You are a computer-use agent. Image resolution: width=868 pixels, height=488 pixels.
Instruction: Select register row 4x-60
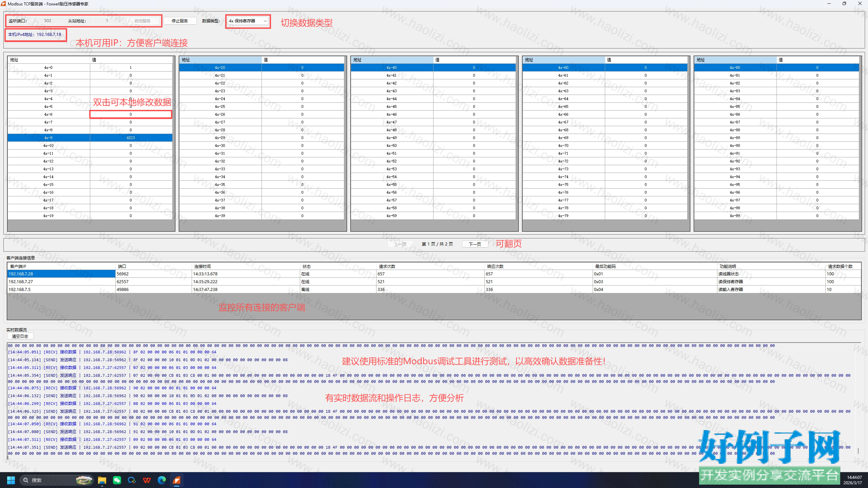point(605,67)
